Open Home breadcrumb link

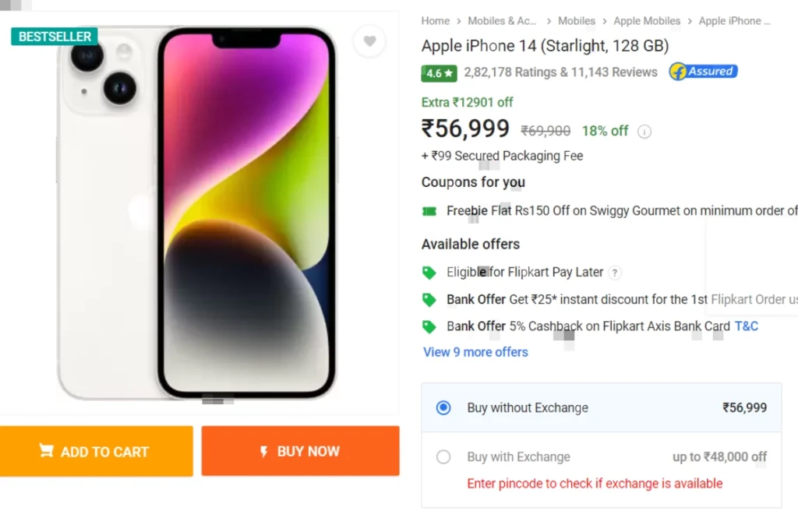point(435,21)
